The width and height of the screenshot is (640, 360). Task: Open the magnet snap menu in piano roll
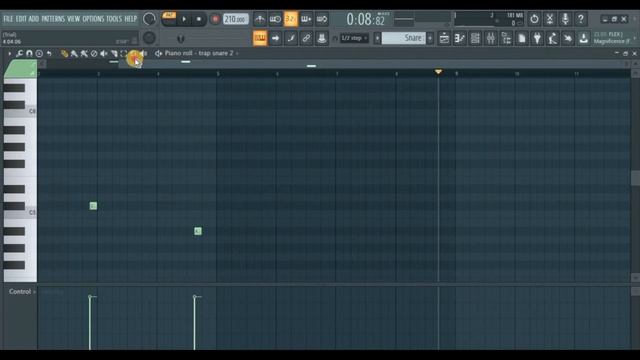[29, 53]
